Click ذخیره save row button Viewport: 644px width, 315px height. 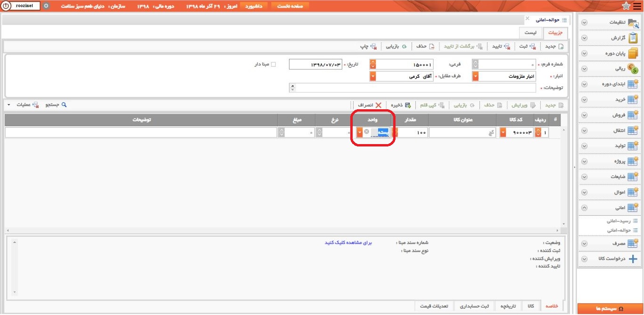pyautogui.click(x=401, y=105)
